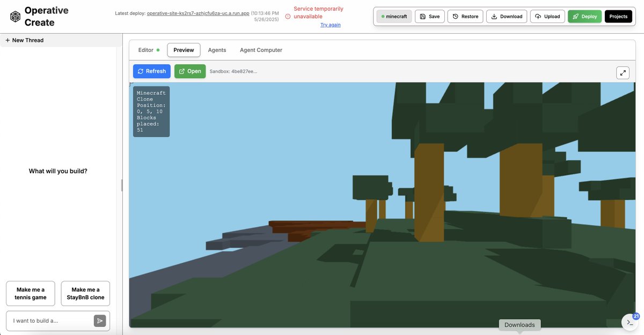Upload files to the project
This screenshot has height=335, width=644.
point(547,17)
